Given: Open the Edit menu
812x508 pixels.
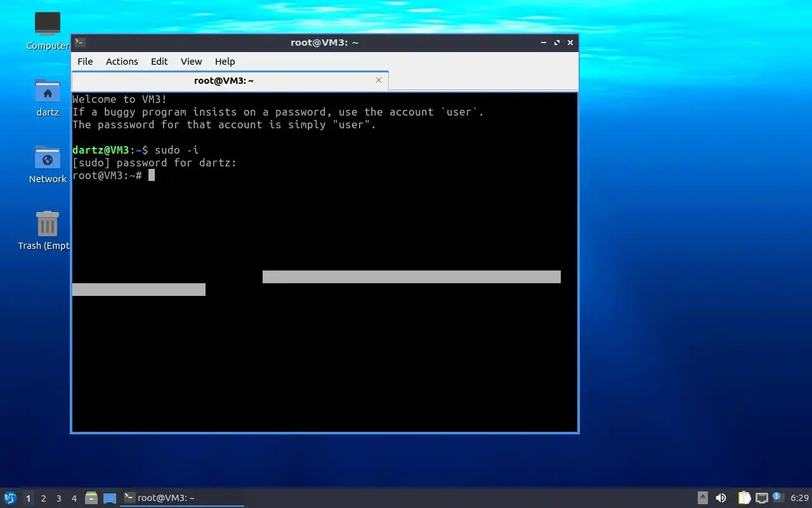Looking at the screenshot, I should (159, 62).
